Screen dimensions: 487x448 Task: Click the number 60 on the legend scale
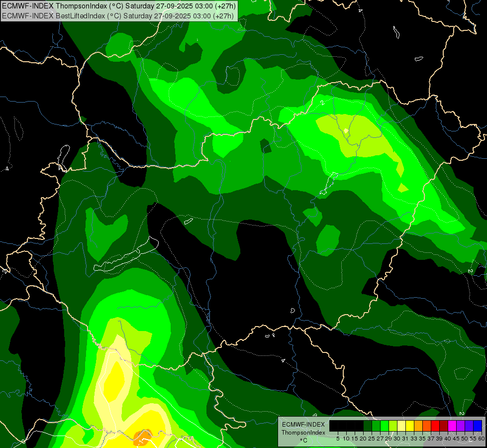coord(481,439)
